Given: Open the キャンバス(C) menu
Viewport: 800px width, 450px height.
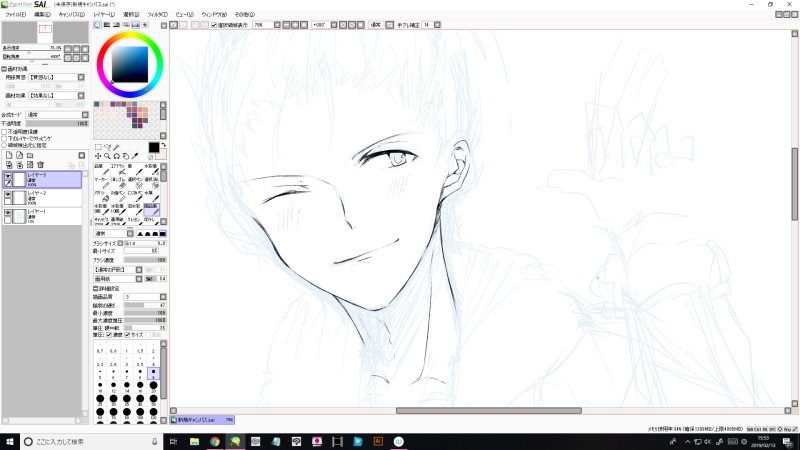Looking at the screenshot, I should [71, 14].
